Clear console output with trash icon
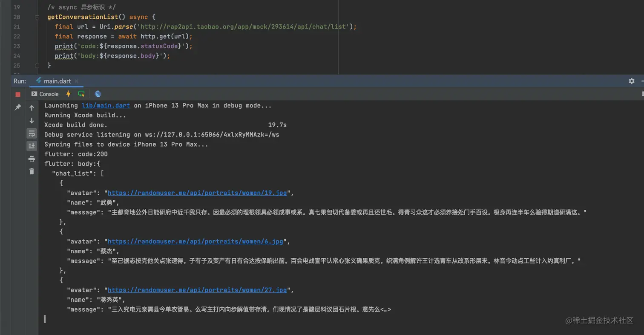The height and width of the screenshot is (335, 644). coord(32,171)
